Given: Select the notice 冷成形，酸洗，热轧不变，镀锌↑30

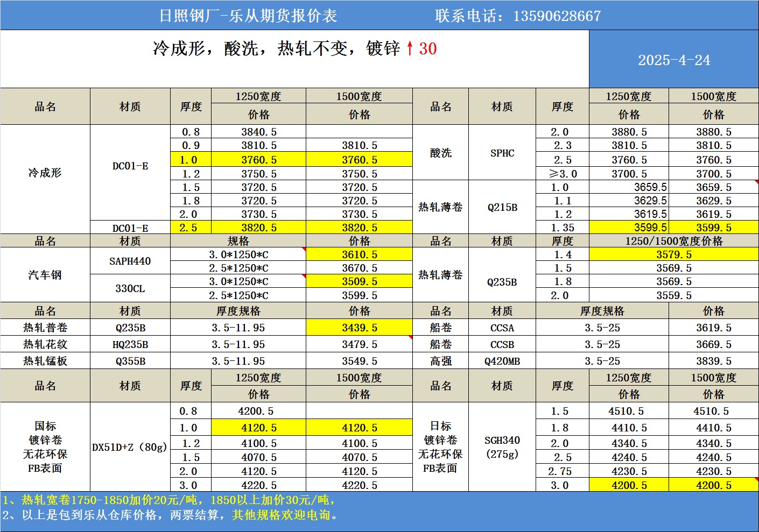Looking at the screenshot, I should pos(294,48).
